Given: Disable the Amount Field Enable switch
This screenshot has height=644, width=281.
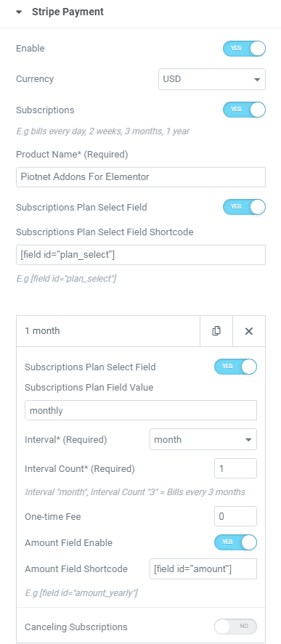Looking at the screenshot, I should click(235, 542).
